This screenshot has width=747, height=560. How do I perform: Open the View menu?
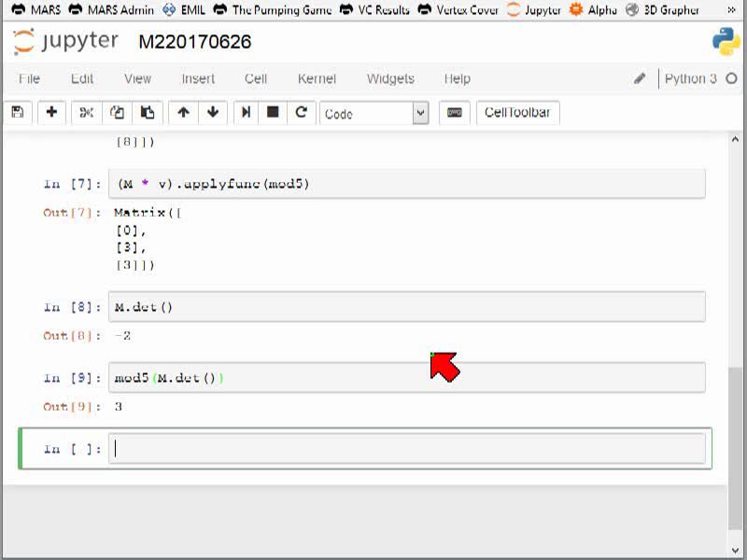pyautogui.click(x=137, y=78)
